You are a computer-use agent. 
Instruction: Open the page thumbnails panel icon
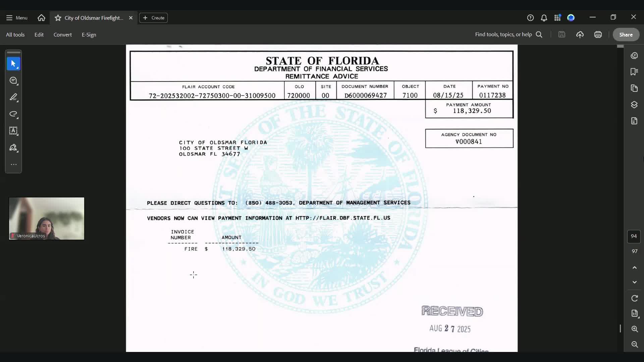634,88
